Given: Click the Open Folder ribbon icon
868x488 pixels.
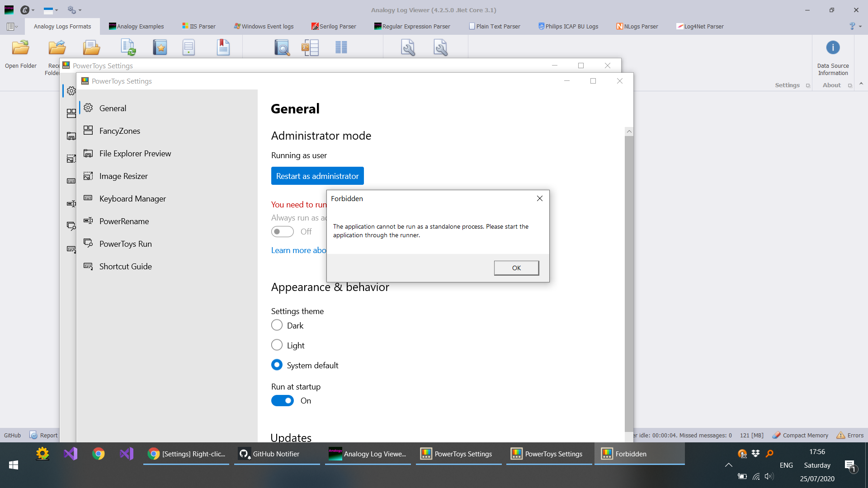Looking at the screenshot, I should pyautogui.click(x=20, y=48).
